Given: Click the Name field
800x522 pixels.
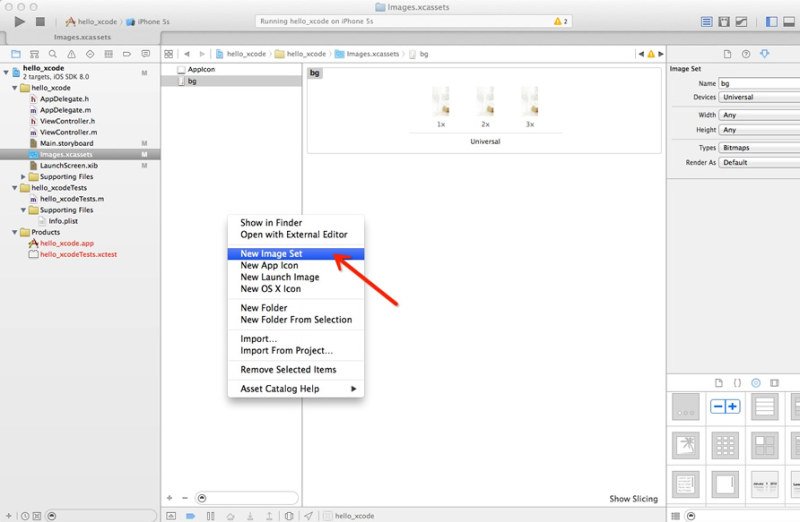Looking at the screenshot, I should pyautogui.click(x=759, y=83).
